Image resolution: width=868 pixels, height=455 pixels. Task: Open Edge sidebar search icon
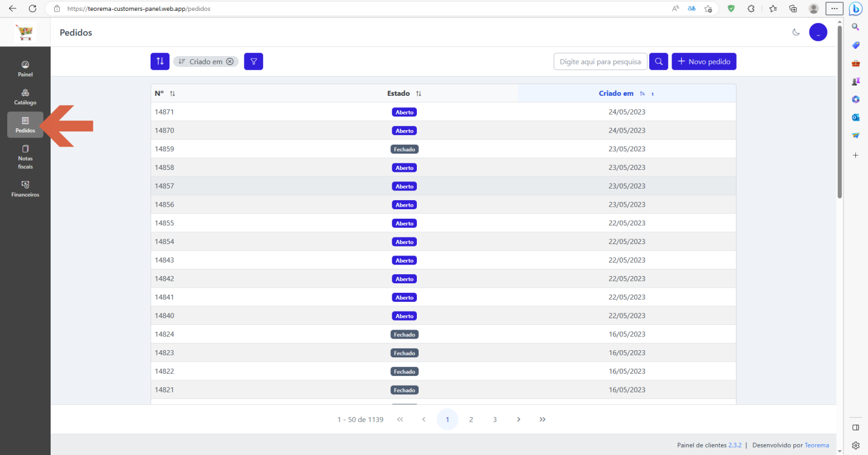855,27
